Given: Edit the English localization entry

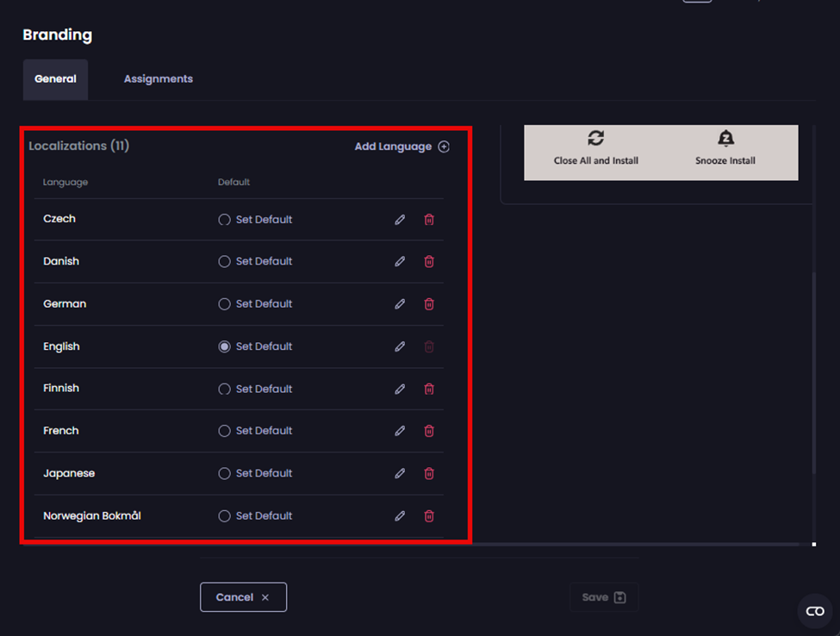Looking at the screenshot, I should (x=399, y=346).
